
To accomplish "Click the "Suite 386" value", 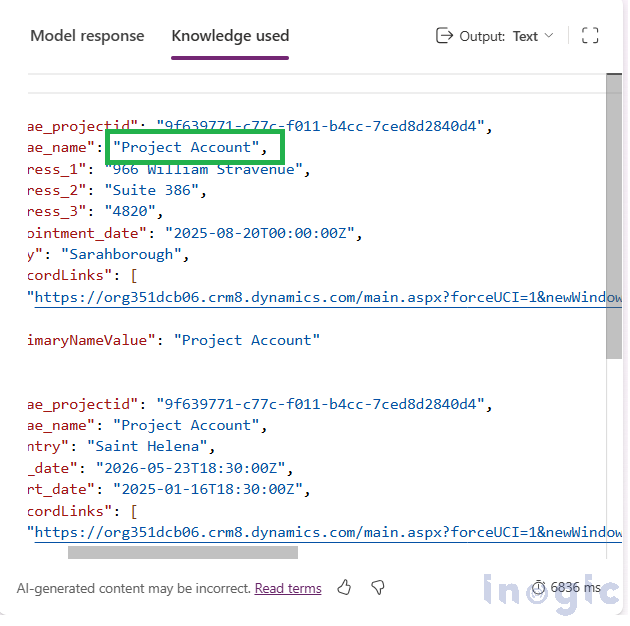I will click(151, 190).
